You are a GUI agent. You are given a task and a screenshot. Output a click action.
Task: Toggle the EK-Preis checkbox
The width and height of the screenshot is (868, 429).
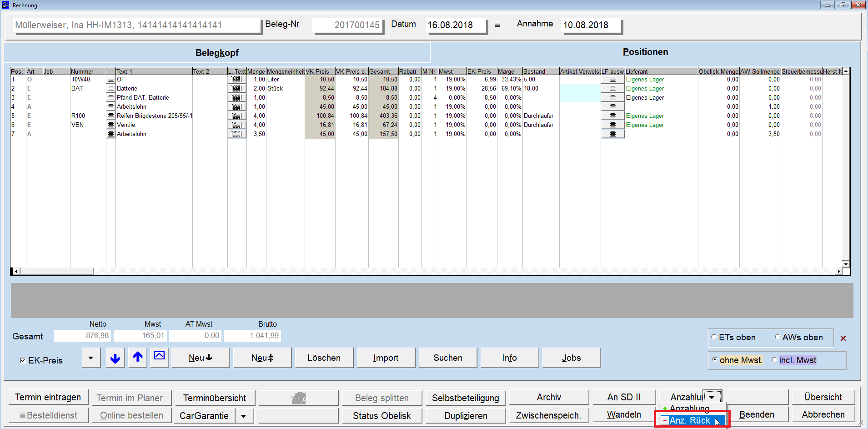click(x=23, y=360)
